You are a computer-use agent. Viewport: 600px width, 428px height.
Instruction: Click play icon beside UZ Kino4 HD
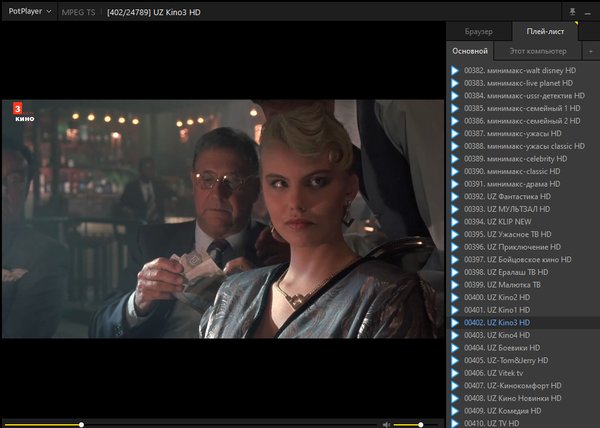[455, 335]
